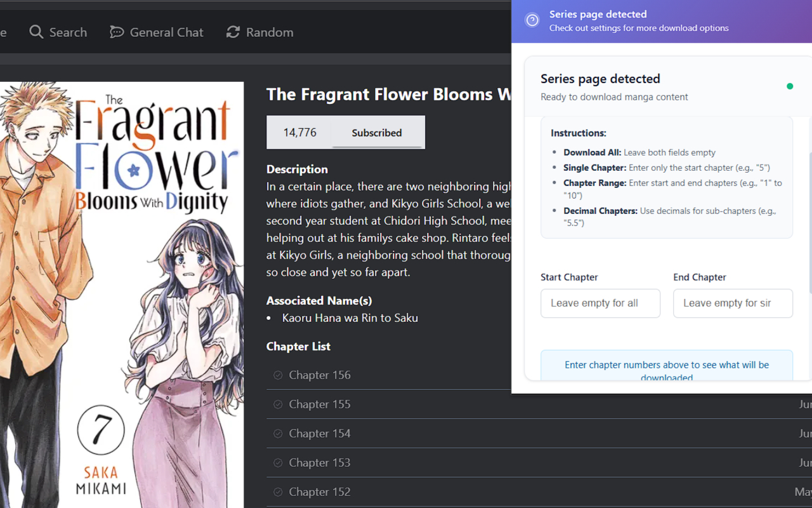Open the General Chat menu item
The image size is (812, 508).
[166, 32]
